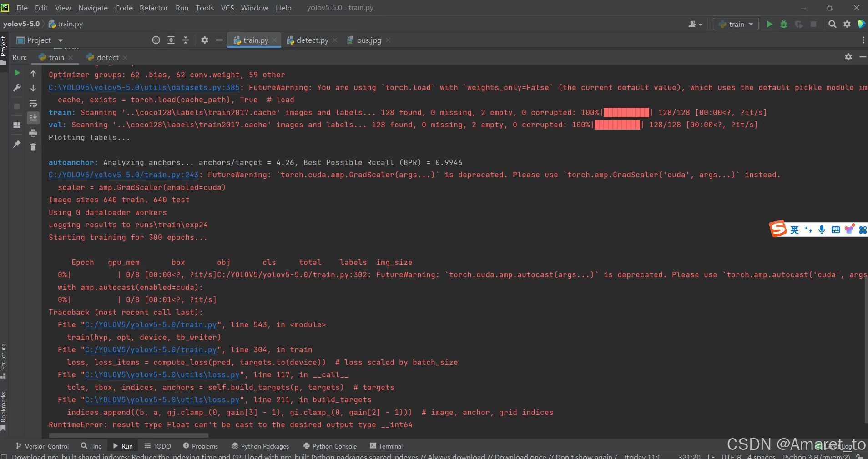Viewport: 868px width, 459px height.
Task: Clear console output with trash icon
Action: (33, 147)
